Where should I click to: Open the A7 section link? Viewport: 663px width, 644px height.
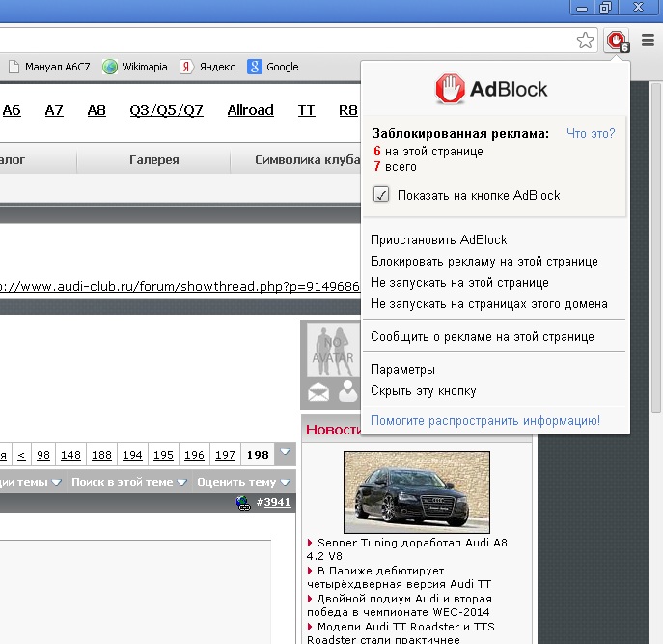tap(54, 110)
